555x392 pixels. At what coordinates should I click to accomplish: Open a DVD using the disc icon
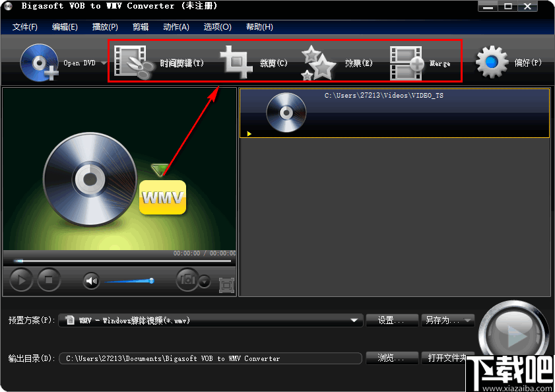point(39,61)
